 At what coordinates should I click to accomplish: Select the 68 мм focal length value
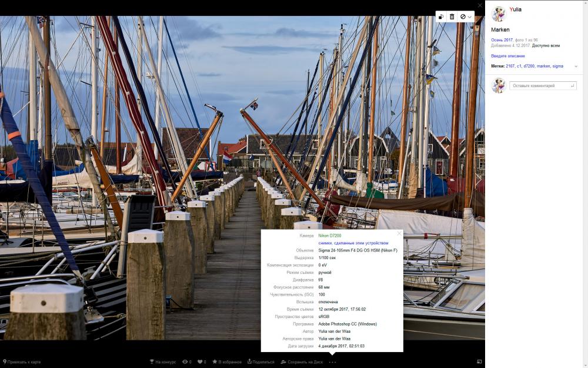(x=324, y=287)
